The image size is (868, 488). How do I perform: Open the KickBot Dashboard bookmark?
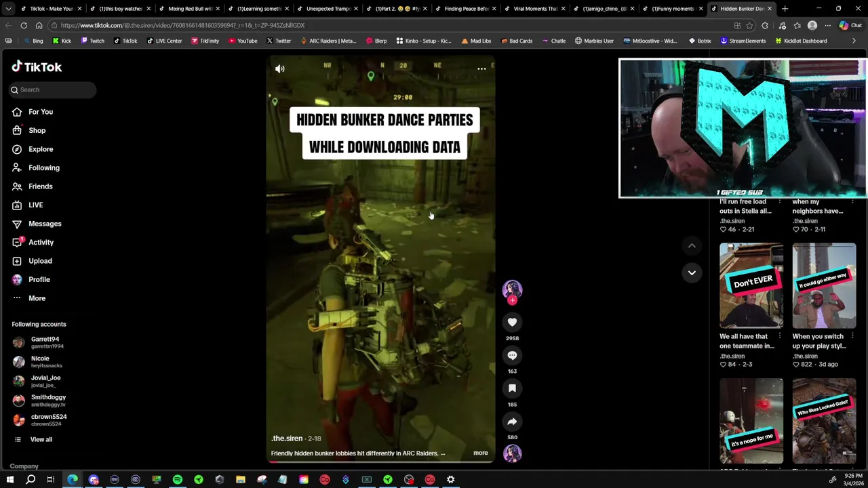[x=800, y=41]
